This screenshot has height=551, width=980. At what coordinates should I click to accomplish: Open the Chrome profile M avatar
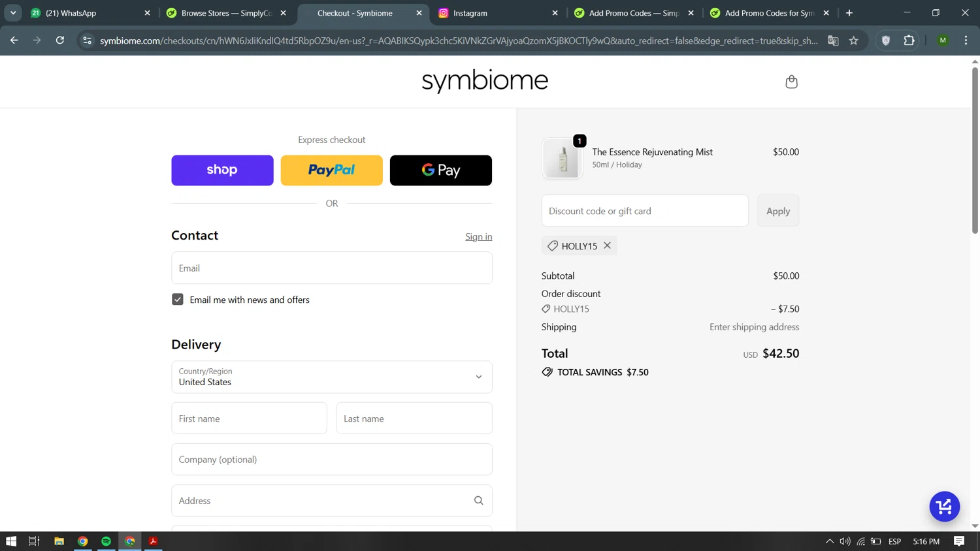(x=943, y=40)
